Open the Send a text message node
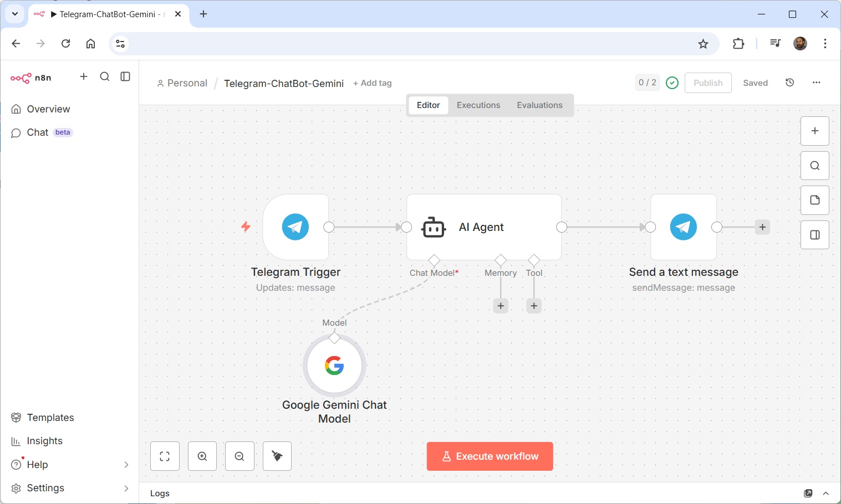The width and height of the screenshot is (841, 504). 683,227
